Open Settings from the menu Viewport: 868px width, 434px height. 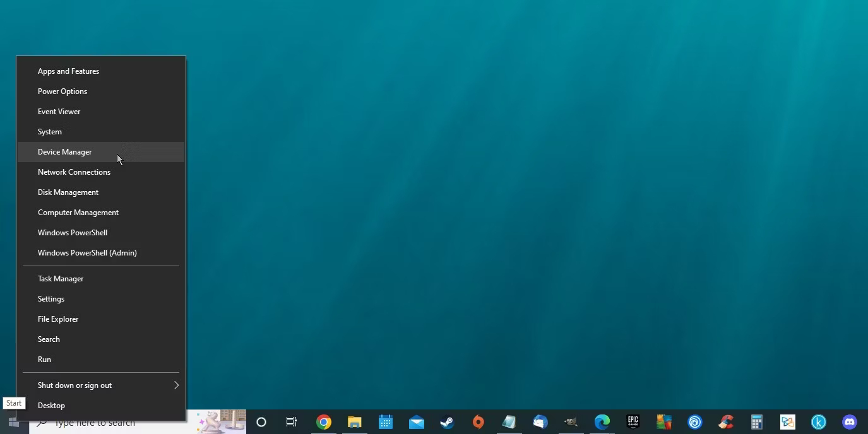101,299
